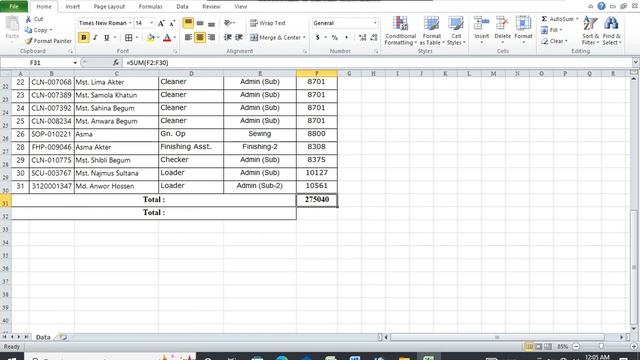640x360 pixels.
Task: Toggle Middle Align alignment
Action: pos(200,23)
